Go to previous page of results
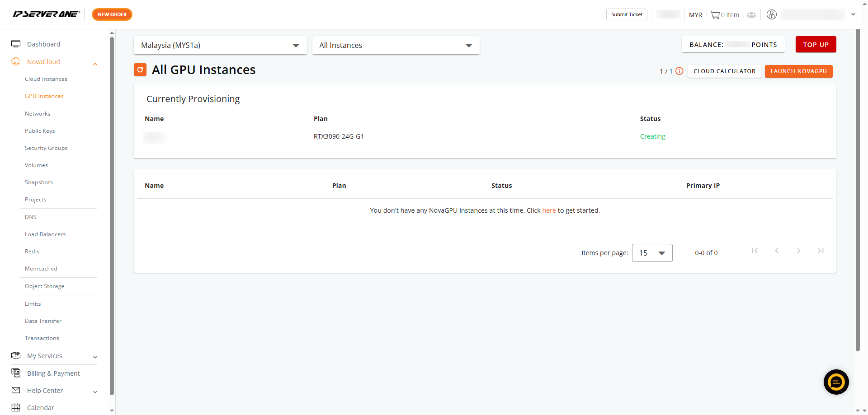Image resolution: width=868 pixels, height=415 pixels. [x=777, y=251]
